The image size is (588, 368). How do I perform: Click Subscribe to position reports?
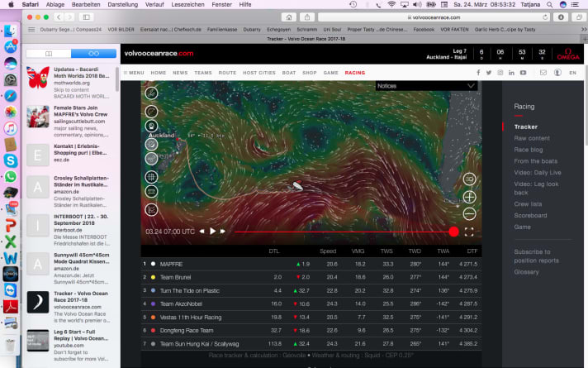pos(536,256)
